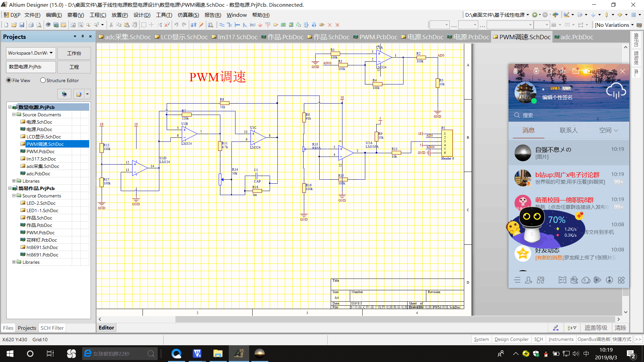Save the current schematic document
This screenshot has width=644, height=362.
(22, 25)
